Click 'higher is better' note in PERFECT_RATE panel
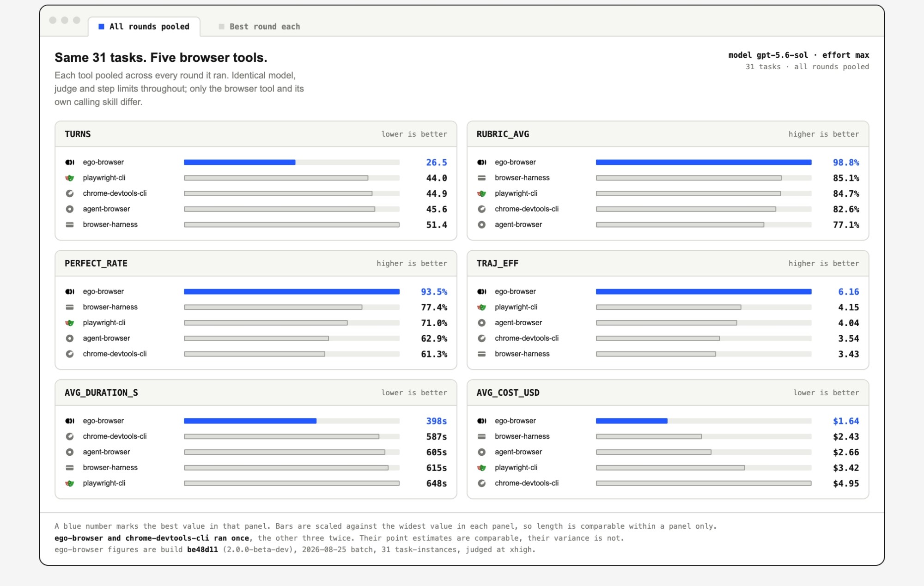 tap(412, 264)
